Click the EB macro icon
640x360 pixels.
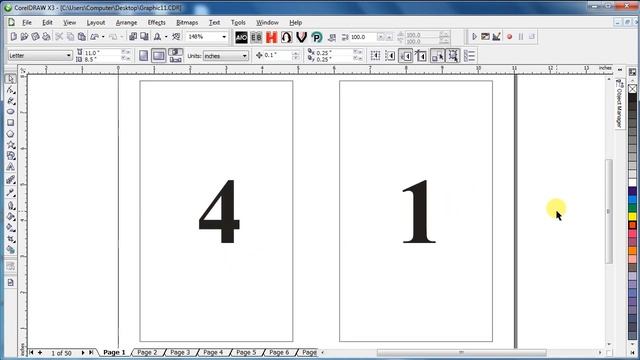[256, 37]
